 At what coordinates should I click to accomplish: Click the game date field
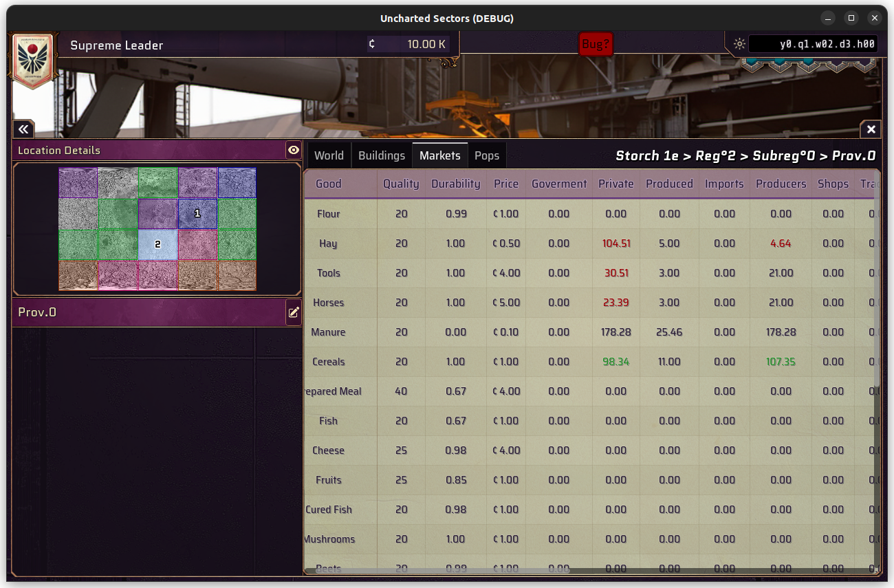[x=813, y=44]
